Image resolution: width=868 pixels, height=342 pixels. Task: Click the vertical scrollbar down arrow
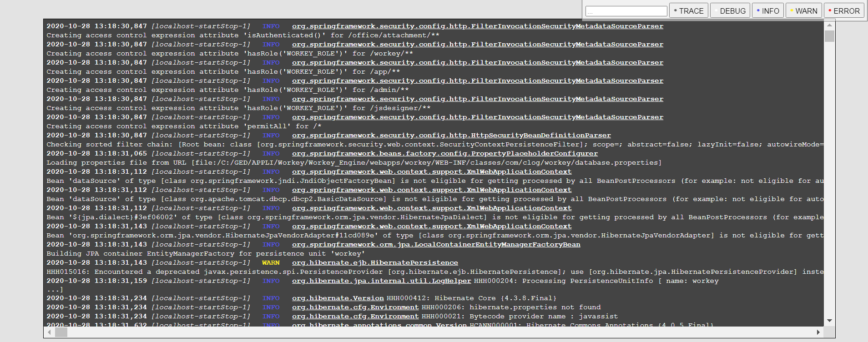tap(829, 321)
